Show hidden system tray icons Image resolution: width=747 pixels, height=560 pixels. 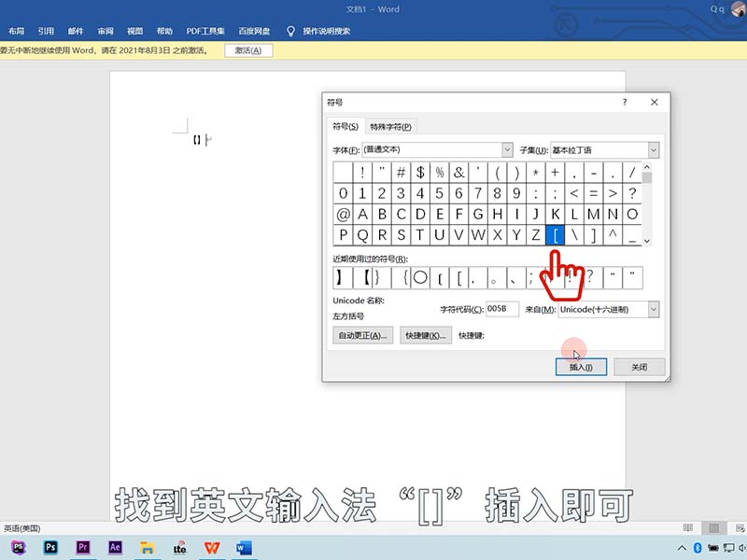click(x=682, y=548)
